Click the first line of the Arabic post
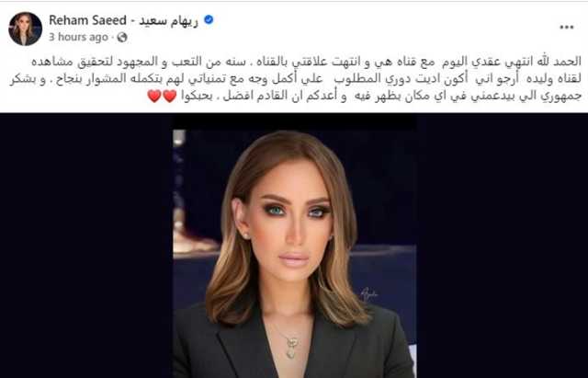Screen dimensions: 588x378 (x=306, y=62)
